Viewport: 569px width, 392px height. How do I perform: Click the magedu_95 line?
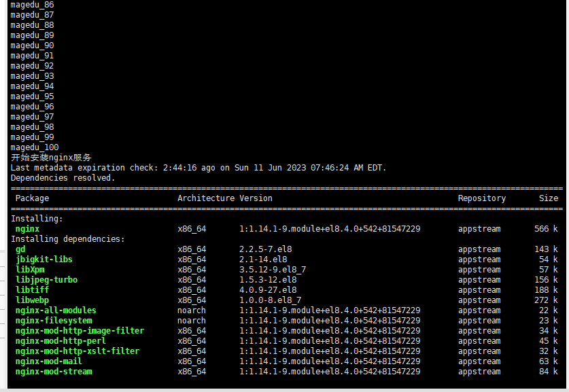tap(33, 96)
